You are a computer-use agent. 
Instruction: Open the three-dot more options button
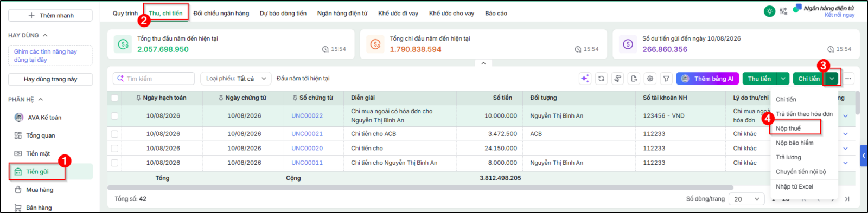coord(848,79)
